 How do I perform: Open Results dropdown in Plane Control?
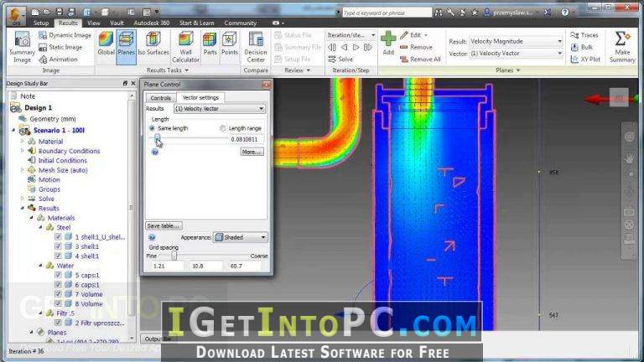220,109
